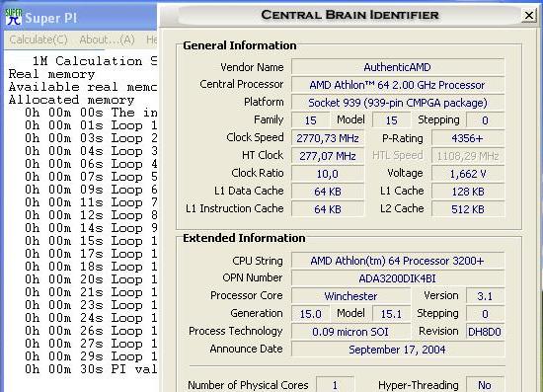
Task: Click the '0h 00m 18s Loop' line
Action: pos(91,267)
